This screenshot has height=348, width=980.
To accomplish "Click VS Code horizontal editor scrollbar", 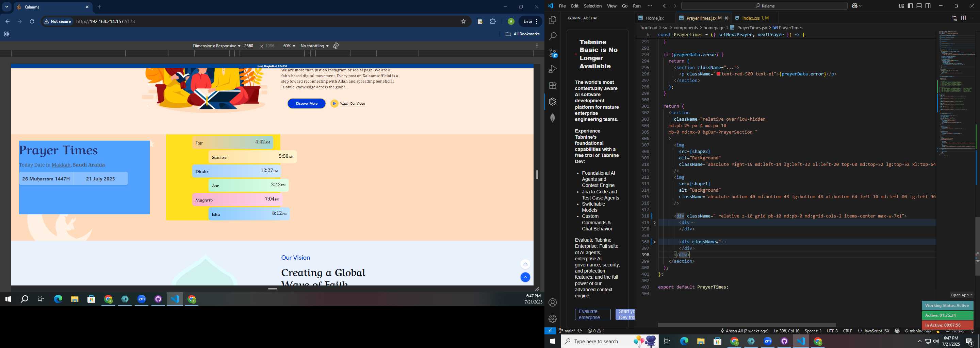I will point(747,325).
